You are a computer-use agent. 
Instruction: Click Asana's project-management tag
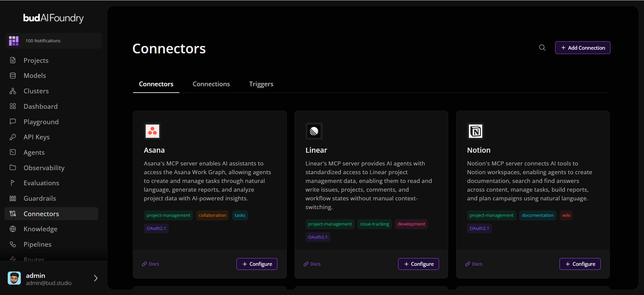[x=168, y=215]
